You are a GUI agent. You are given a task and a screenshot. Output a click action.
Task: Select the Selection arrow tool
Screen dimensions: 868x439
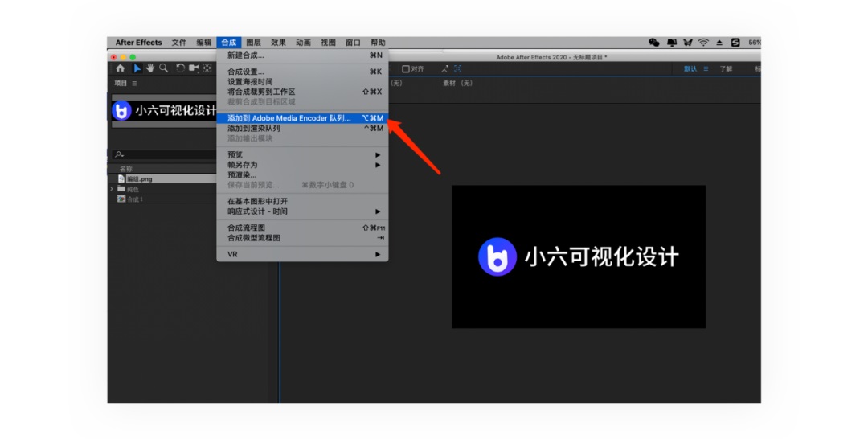(137, 68)
